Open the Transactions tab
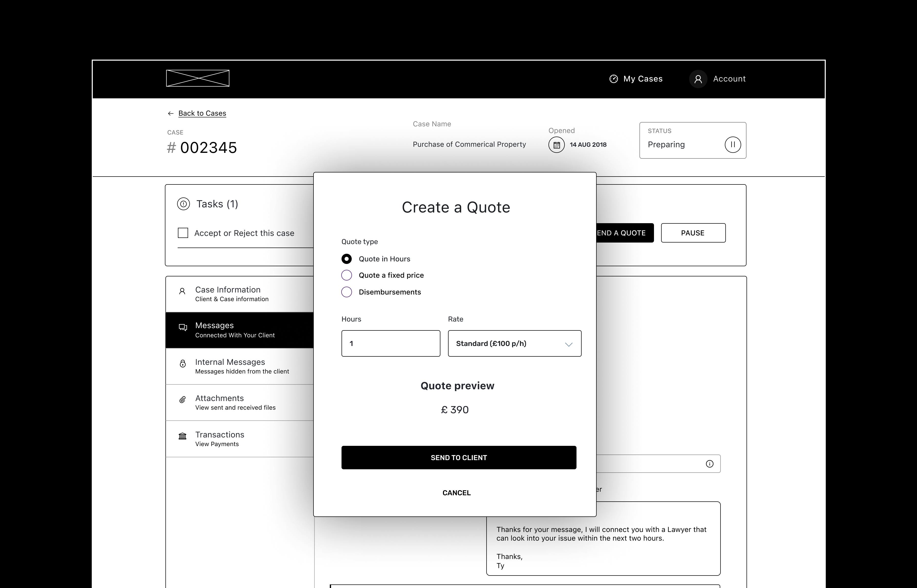Image resolution: width=917 pixels, height=588 pixels. 240,439
